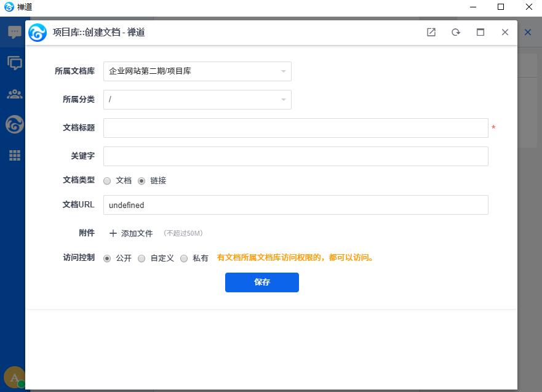542x392 pixels.
Task: Open the apps grid icon in sidebar
Action: (x=14, y=156)
